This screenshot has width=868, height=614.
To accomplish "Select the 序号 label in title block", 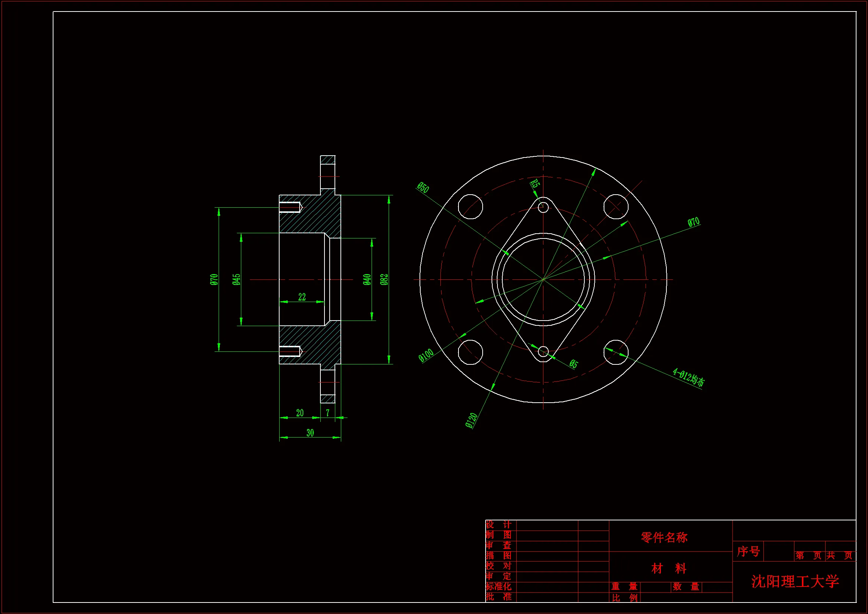I will pos(748,551).
